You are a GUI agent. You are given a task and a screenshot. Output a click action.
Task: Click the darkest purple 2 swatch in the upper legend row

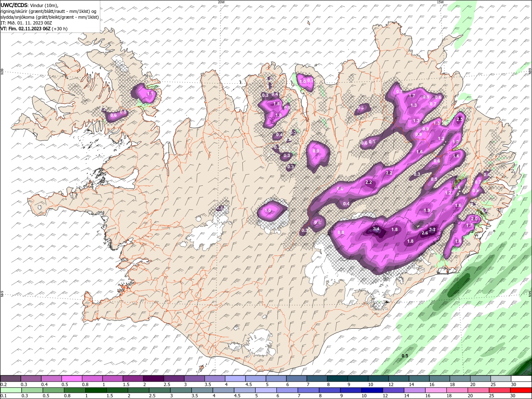tap(153, 379)
